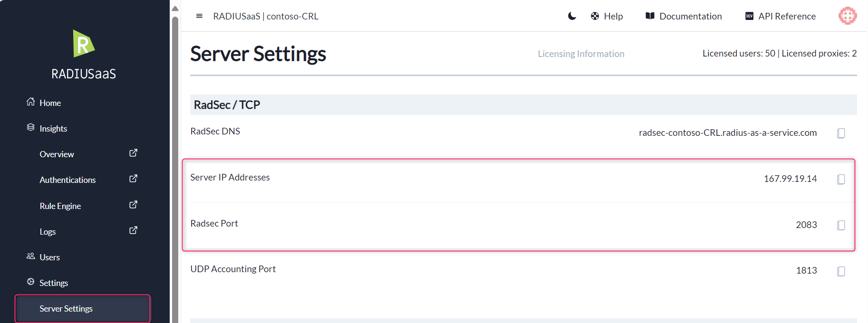Go to Home in sidebar

(50, 103)
